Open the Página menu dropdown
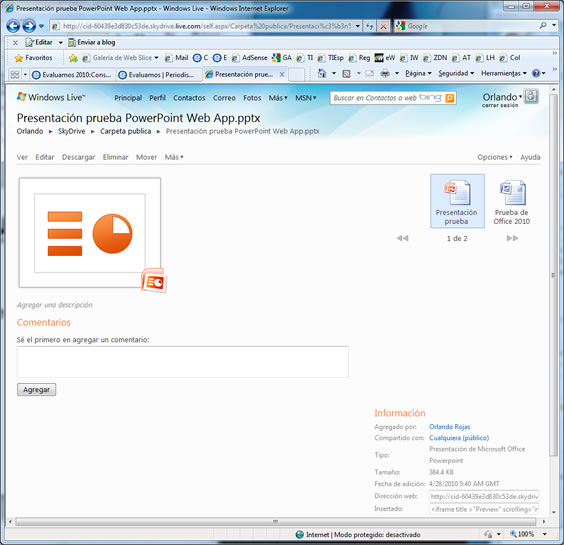The image size is (564, 545). click(418, 73)
